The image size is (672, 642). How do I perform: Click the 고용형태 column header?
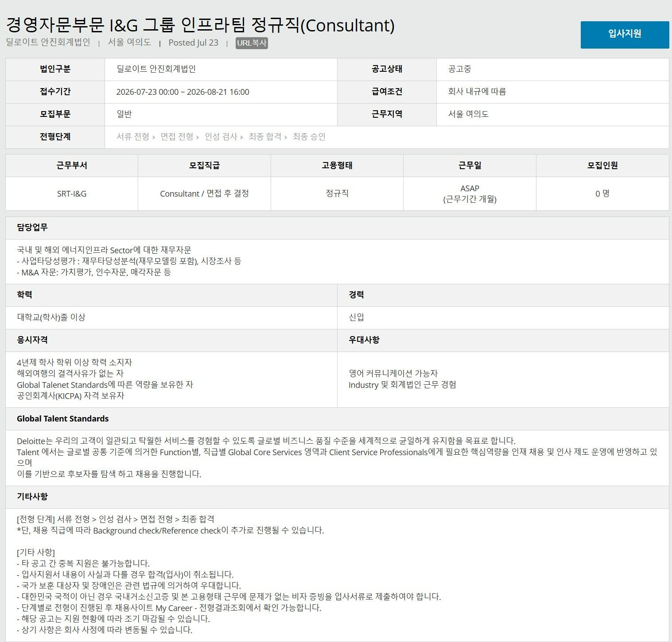click(337, 166)
